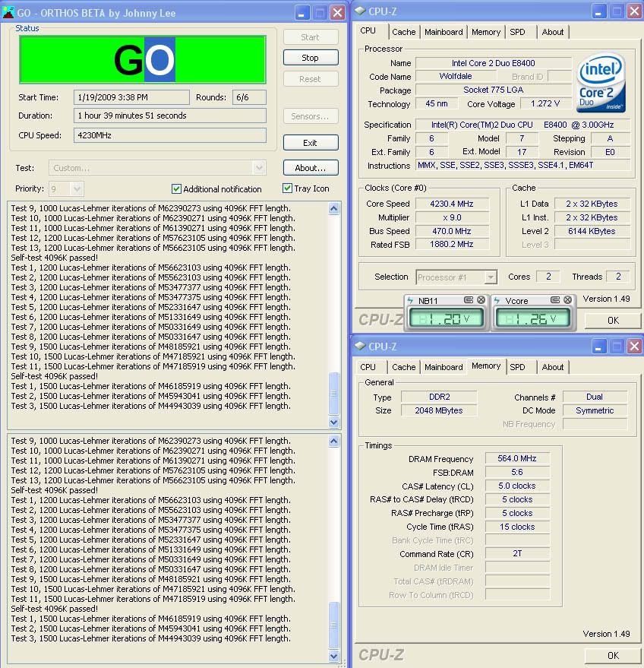
Task: Switch to Memory tab in top CPU-Z
Action: pyautogui.click(x=486, y=32)
